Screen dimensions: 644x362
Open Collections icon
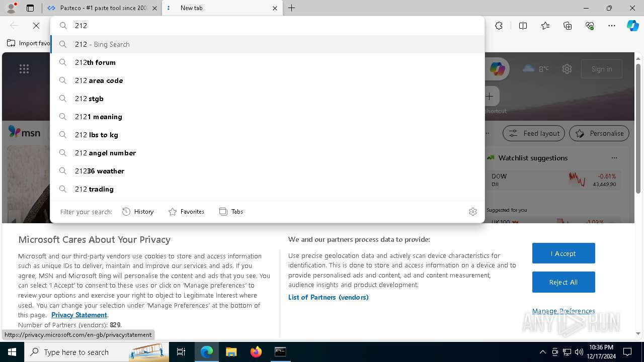(568, 26)
